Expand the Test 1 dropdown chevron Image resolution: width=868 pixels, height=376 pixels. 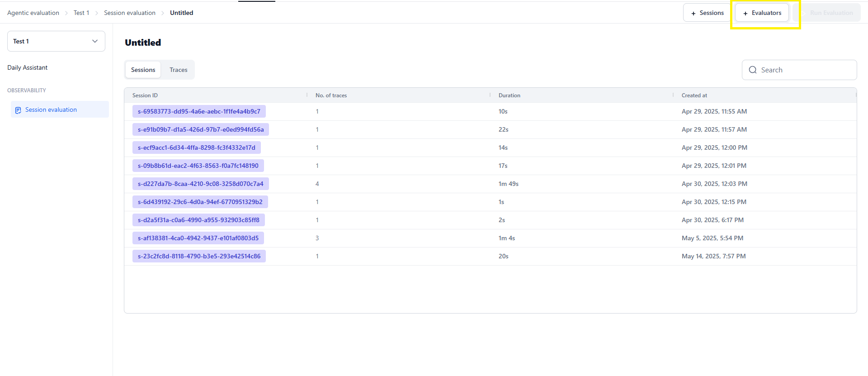[95, 41]
